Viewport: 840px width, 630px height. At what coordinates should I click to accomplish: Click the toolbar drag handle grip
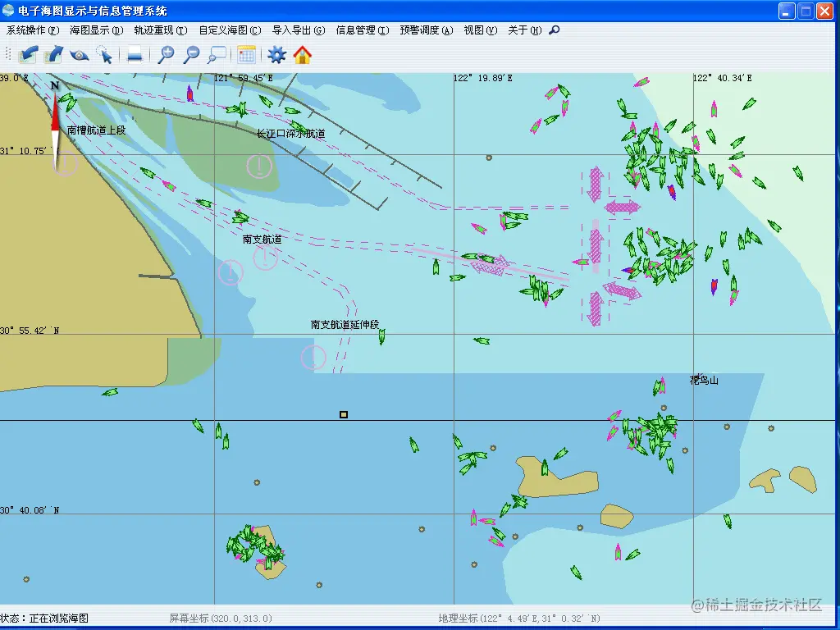point(8,54)
